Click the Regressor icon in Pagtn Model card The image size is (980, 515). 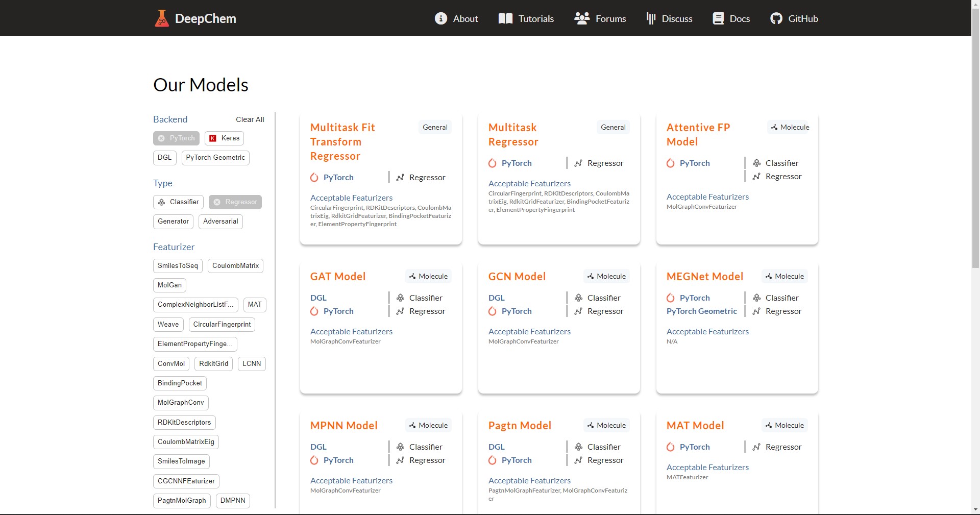[578, 460]
